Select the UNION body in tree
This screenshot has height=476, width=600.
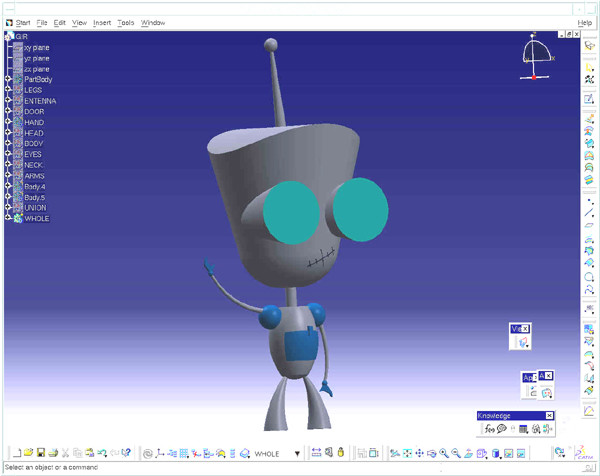point(35,208)
